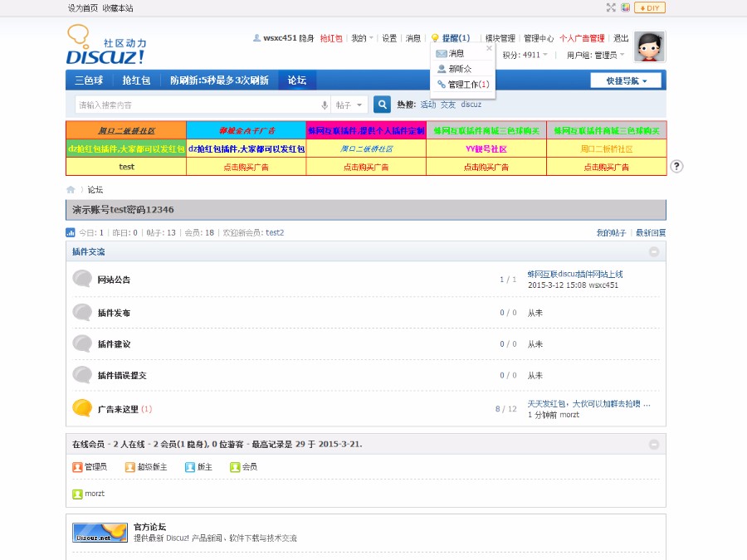The width and height of the screenshot is (747, 560).
Task: Click the home breadcrumb icon
Action: coord(71,189)
